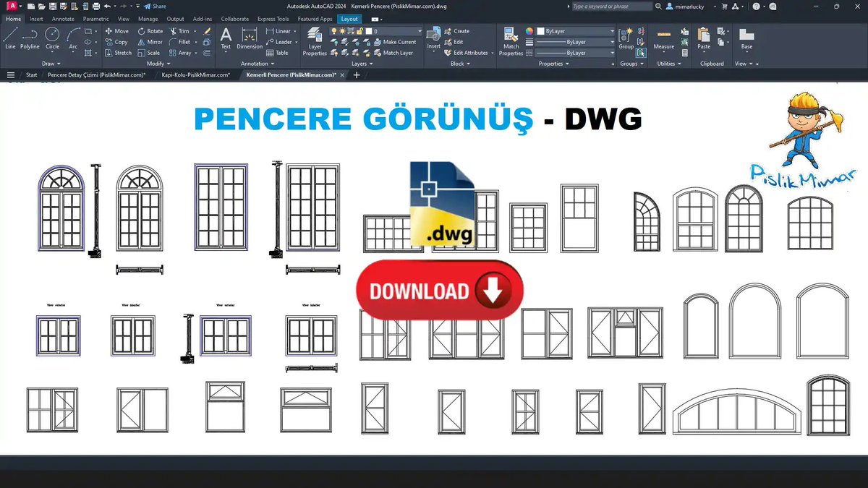
Task: Click the red DOWNLOAD button
Action: [x=440, y=291]
